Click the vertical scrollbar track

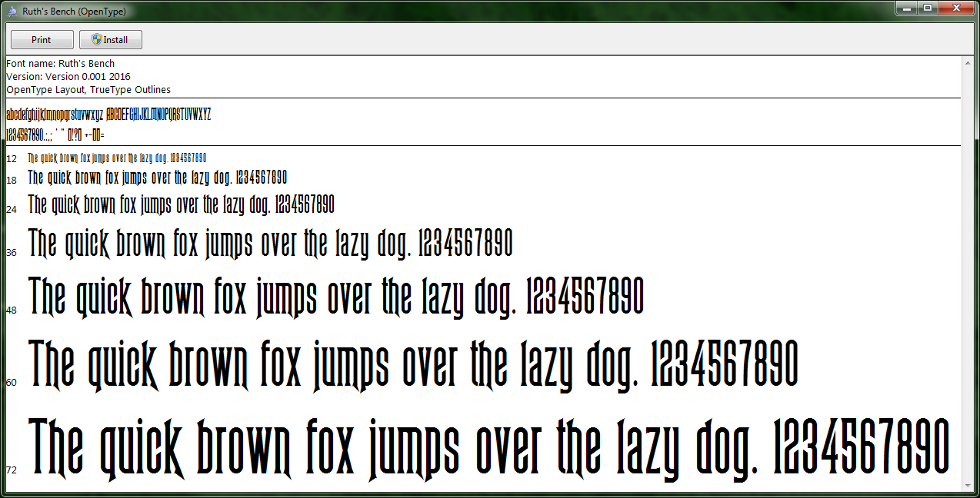click(x=968, y=269)
